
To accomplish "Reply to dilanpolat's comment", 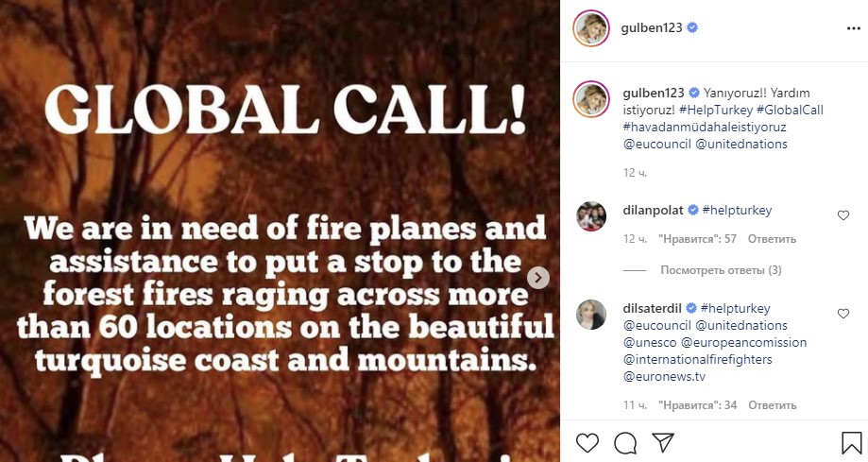I will click(772, 239).
